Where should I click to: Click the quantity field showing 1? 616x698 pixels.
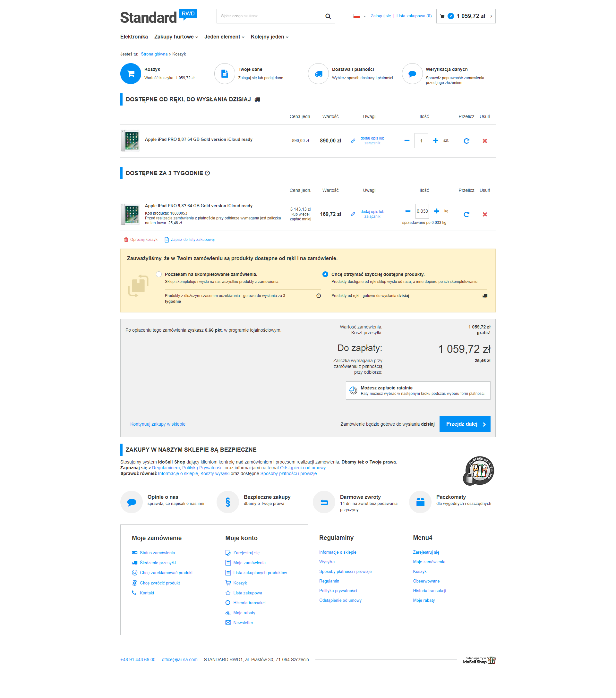(x=421, y=141)
